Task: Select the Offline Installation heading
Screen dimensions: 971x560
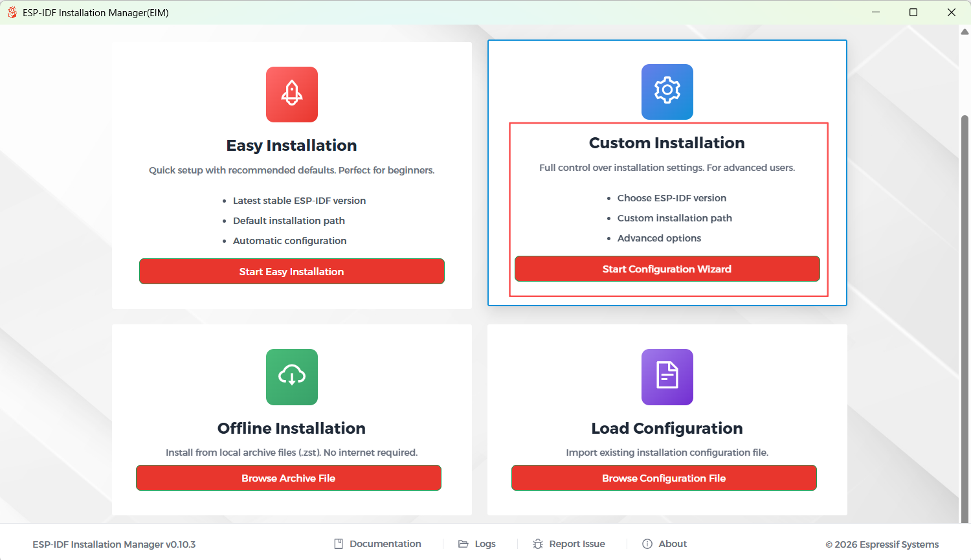Action: point(292,429)
